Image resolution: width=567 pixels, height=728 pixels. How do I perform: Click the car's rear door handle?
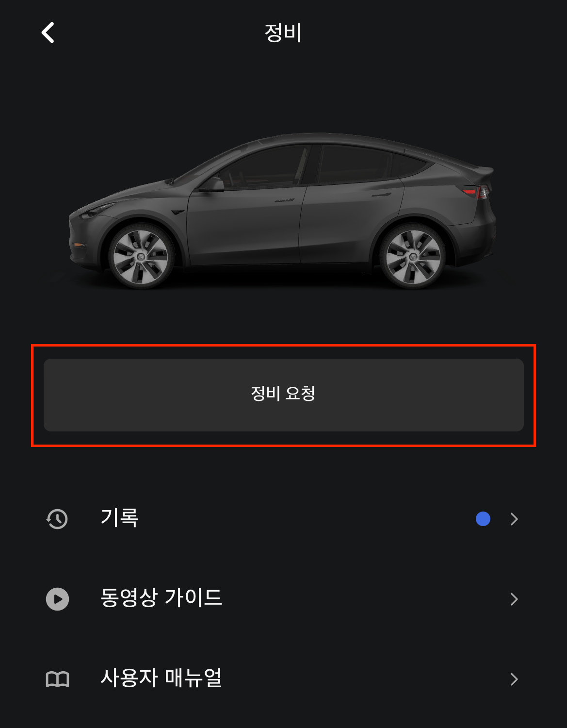(x=381, y=195)
